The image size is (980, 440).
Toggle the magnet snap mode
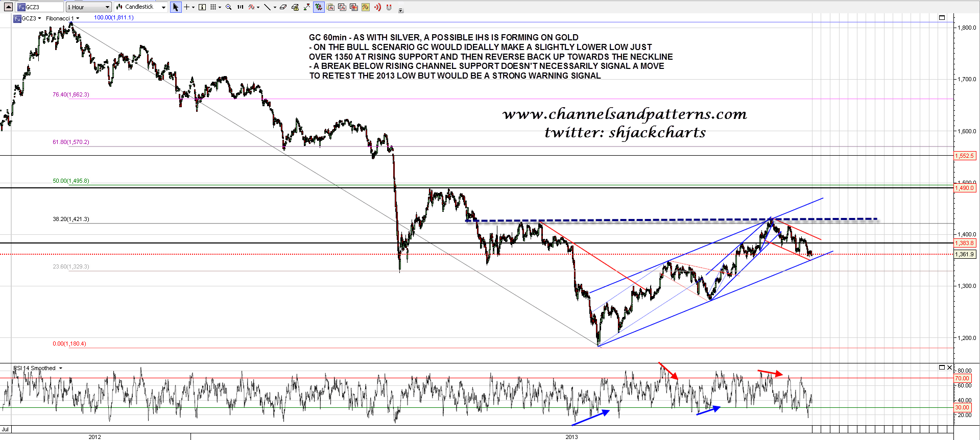pos(389,7)
